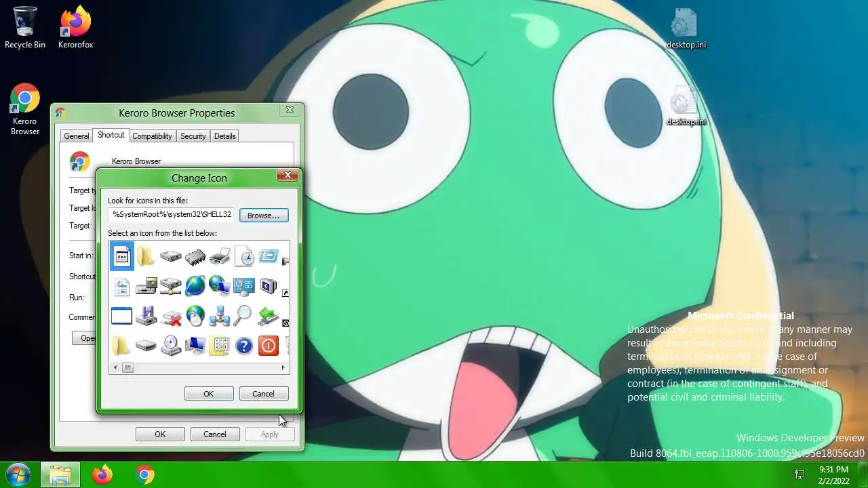Select the networked computers icon
The width and height of the screenshot is (868, 488).
[x=219, y=316]
